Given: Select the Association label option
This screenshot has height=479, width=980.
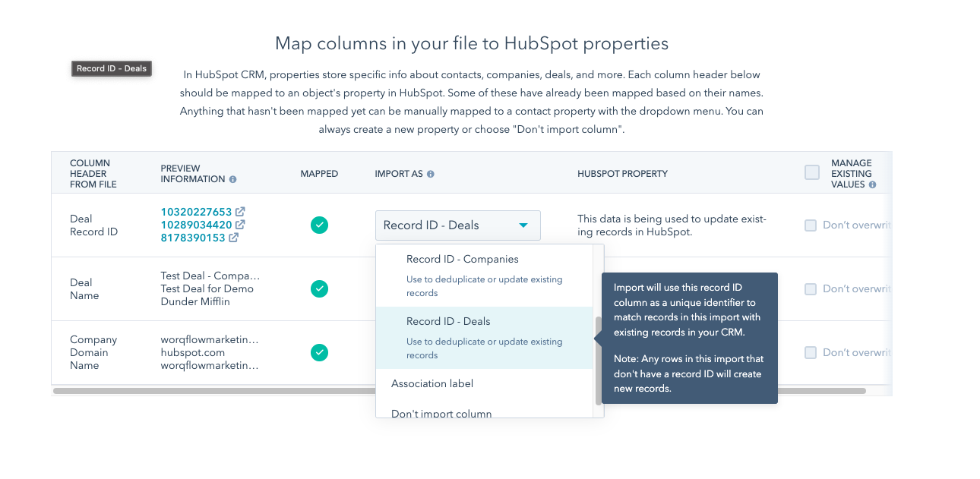Looking at the screenshot, I should (433, 383).
